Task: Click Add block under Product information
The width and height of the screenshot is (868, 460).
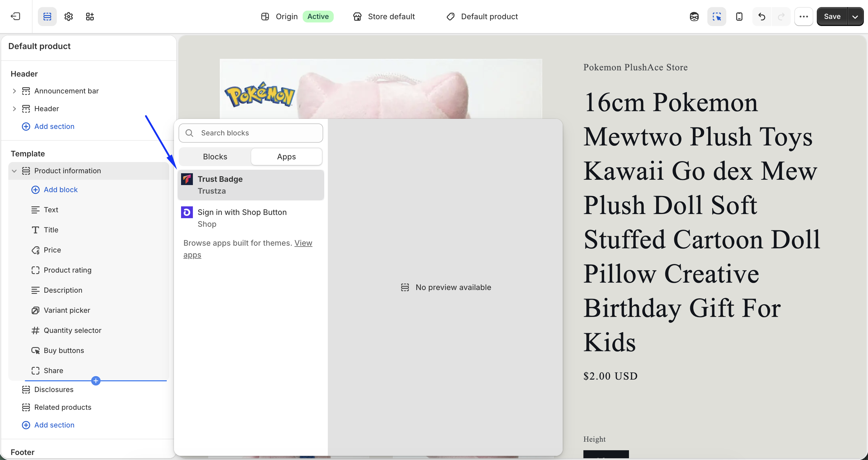Action: coord(54,189)
